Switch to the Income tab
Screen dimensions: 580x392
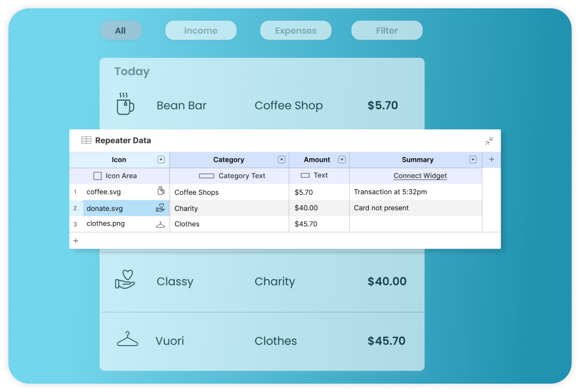click(201, 30)
